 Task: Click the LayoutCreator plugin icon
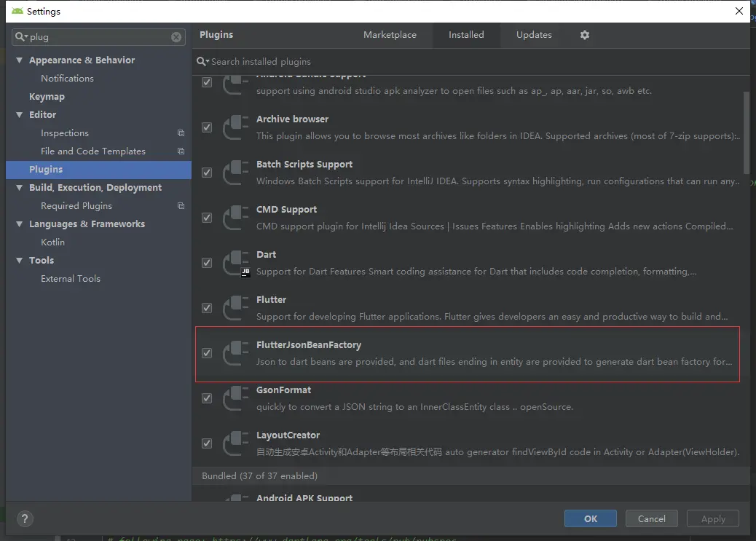(x=236, y=443)
